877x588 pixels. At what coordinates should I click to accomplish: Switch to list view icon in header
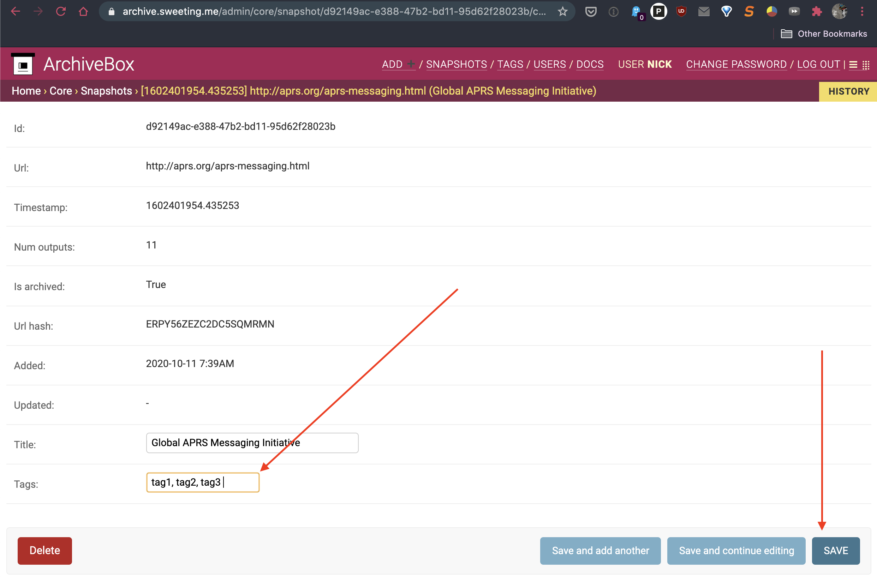(853, 65)
